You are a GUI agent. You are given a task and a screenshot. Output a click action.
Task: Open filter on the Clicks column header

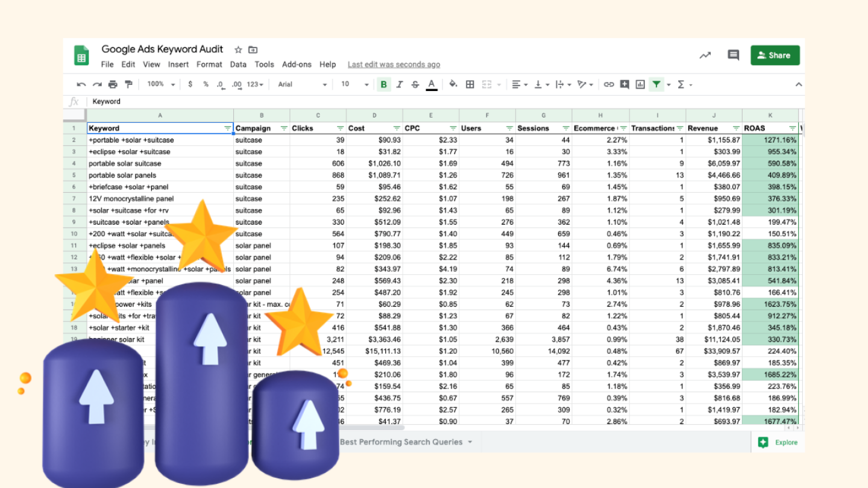click(341, 128)
